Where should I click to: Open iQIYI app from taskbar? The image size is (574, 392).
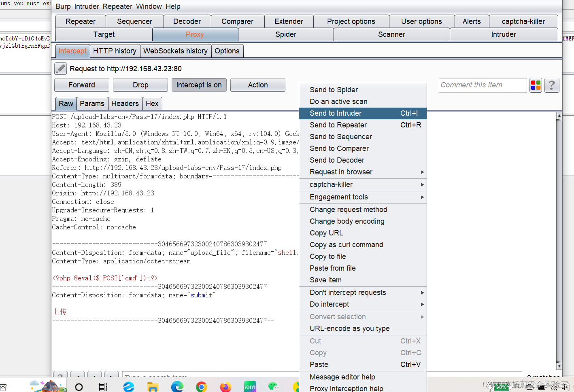[x=250, y=387]
